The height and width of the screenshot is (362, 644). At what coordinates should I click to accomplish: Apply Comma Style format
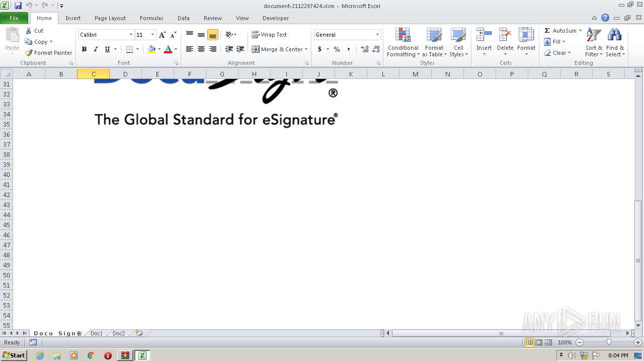[x=348, y=49]
